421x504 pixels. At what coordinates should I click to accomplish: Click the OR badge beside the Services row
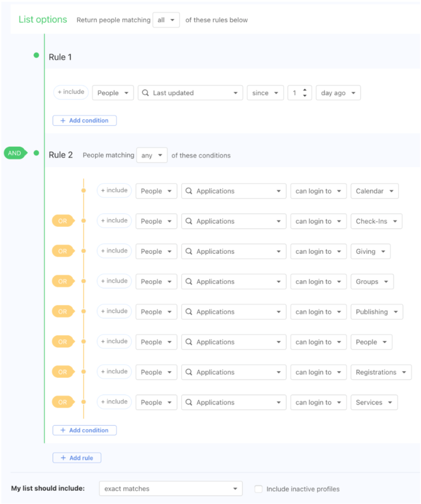[x=61, y=402]
